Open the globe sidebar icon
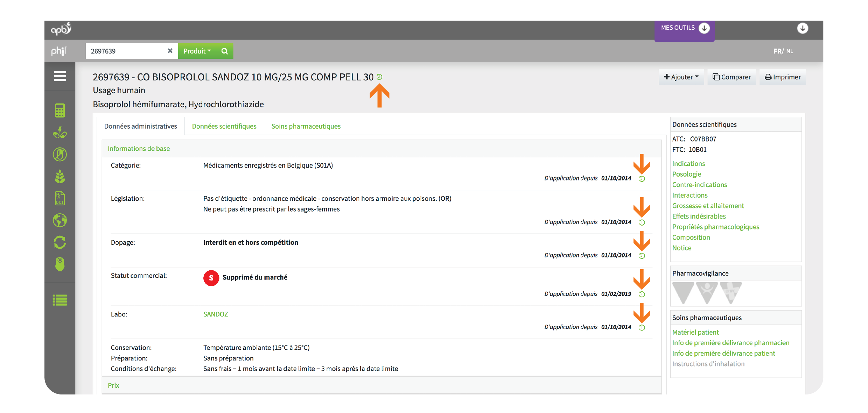 [x=60, y=220]
